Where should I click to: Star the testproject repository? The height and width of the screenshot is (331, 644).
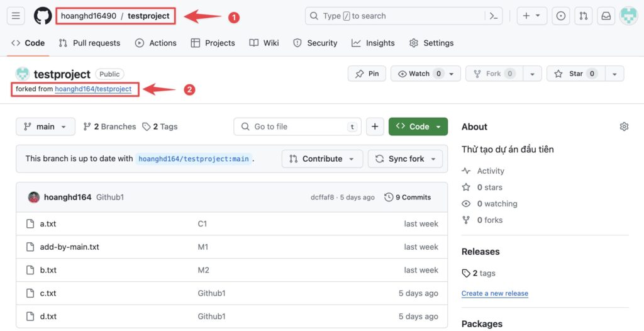576,74
